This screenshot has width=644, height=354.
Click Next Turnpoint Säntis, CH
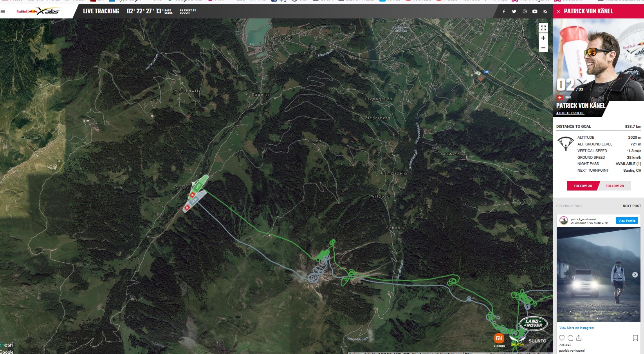tap(632, 170)
